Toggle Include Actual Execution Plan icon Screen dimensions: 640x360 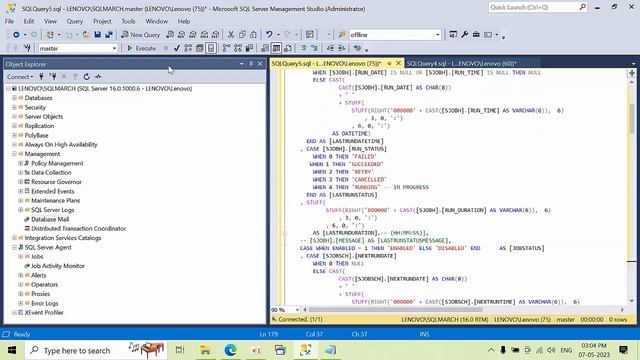(x=226, y=48)
